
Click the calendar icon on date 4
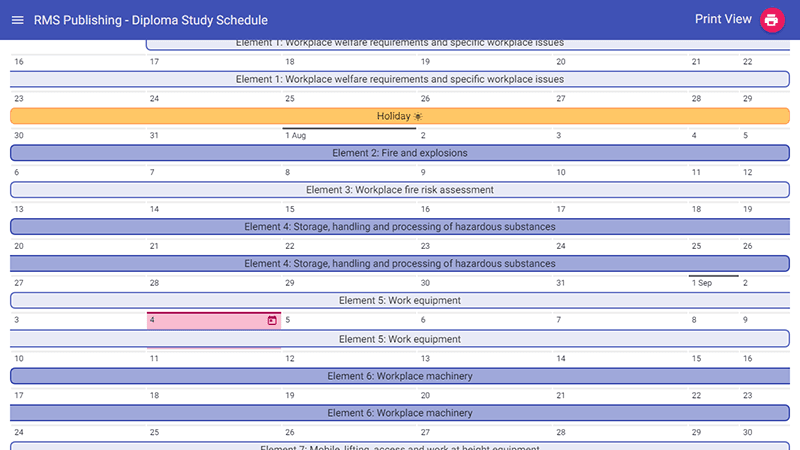272,320
